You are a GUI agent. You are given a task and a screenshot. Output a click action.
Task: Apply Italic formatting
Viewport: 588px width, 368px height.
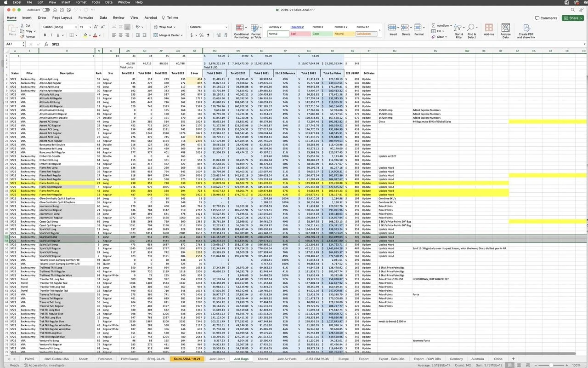point(52,35)
